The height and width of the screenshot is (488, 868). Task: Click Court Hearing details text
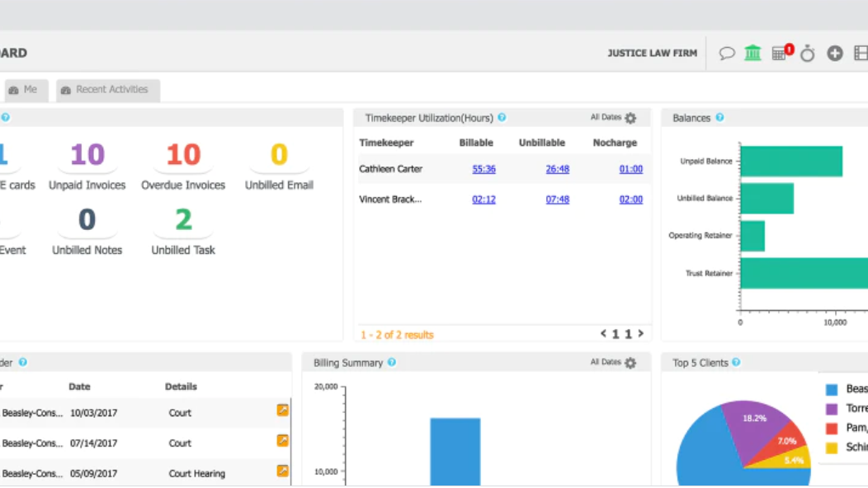[x=197, y=474]
